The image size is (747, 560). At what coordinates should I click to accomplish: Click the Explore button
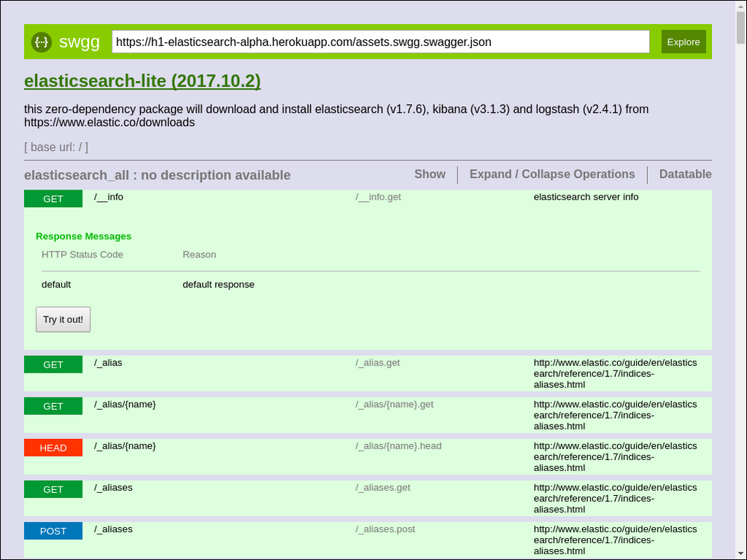(x=683, y=42)
